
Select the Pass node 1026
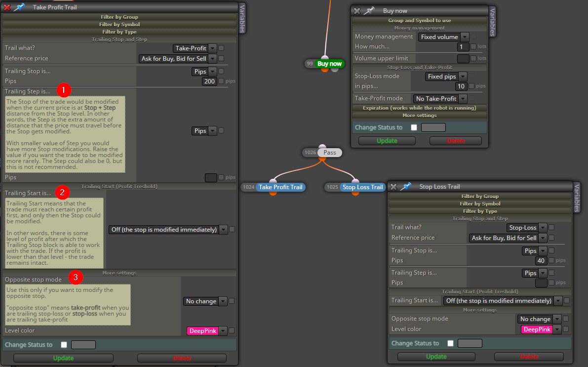(330, 152)
